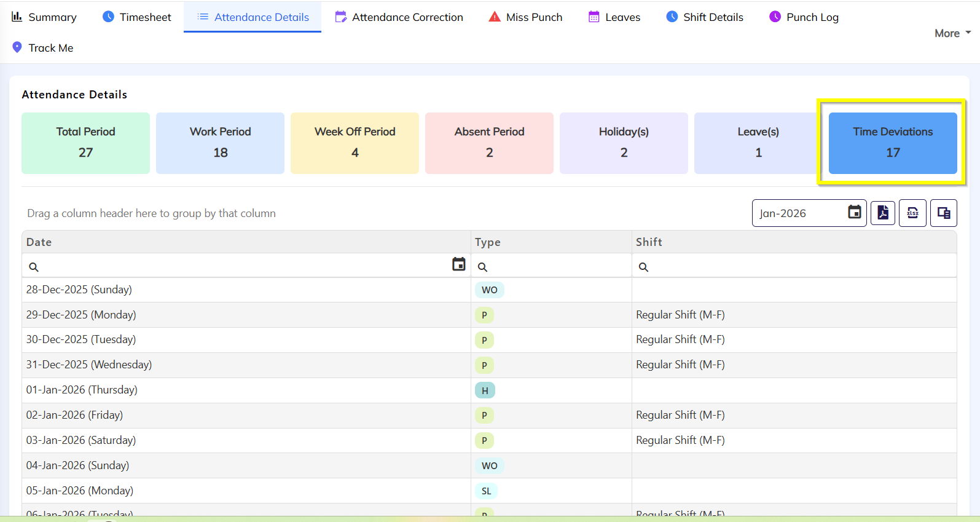
Task: Click the Type column filter field
Action: pos(551,266)
